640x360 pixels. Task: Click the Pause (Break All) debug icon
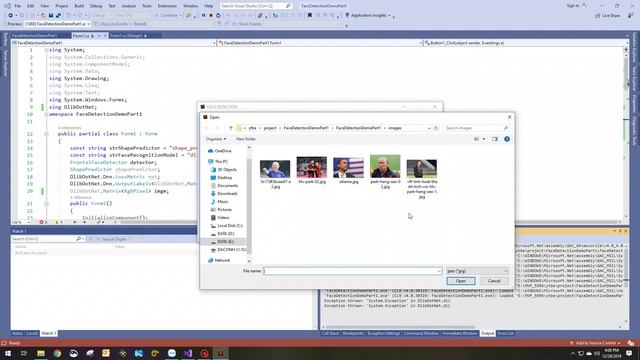click(203, 16)
